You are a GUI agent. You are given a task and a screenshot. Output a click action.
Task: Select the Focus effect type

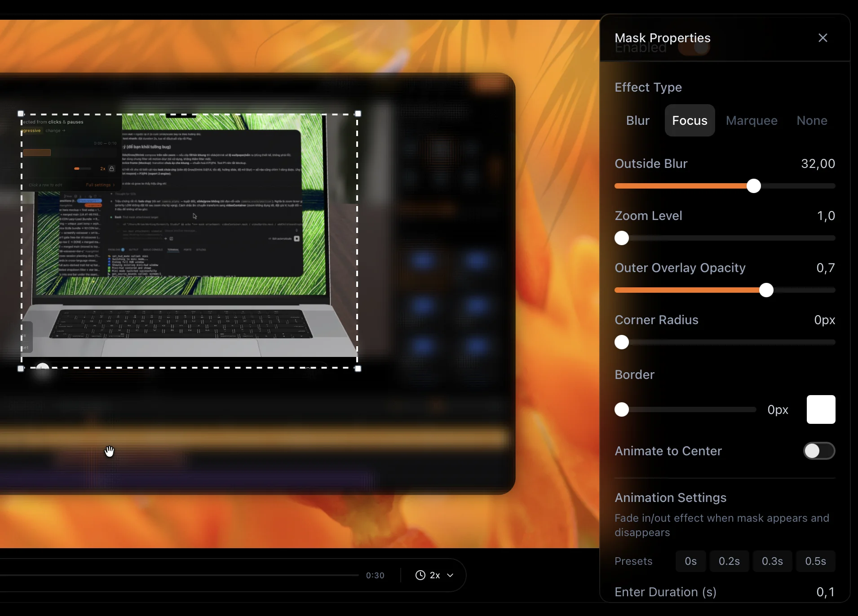coord(690,120)
